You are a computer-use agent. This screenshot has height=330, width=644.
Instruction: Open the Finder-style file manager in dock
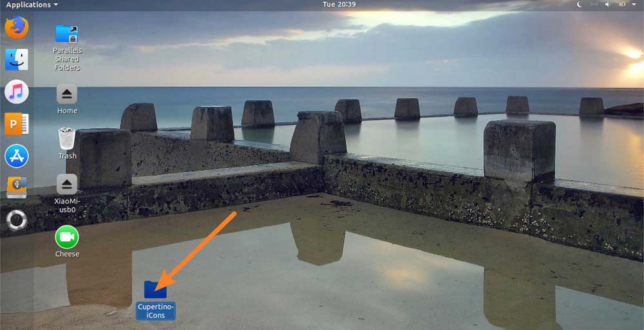(16, 60)
